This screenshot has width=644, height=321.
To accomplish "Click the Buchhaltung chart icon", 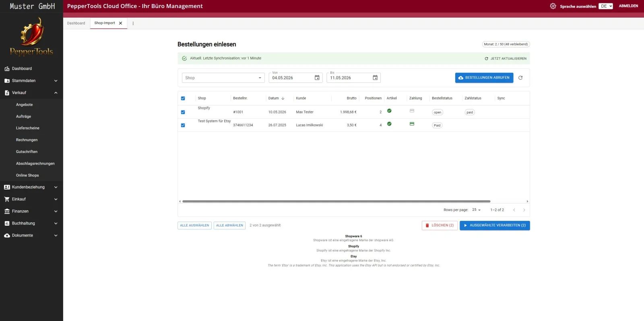I will coord(7,223).
